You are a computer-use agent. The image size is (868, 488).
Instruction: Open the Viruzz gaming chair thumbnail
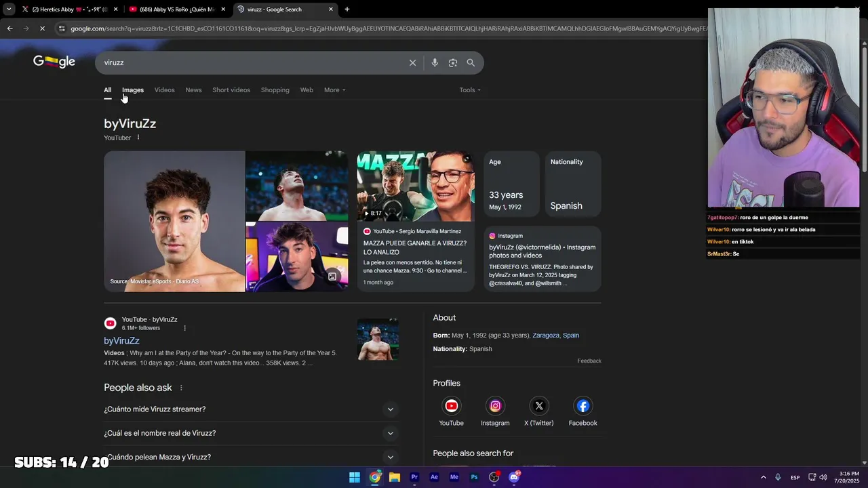coord(297,258)
